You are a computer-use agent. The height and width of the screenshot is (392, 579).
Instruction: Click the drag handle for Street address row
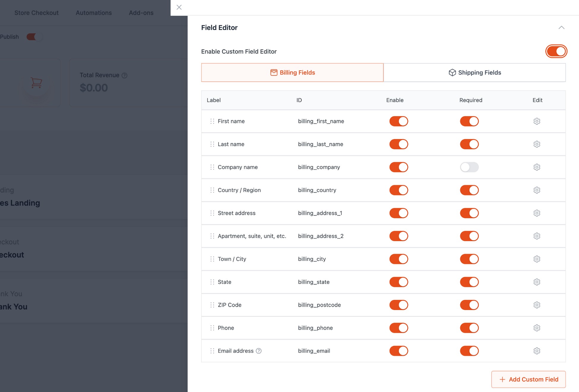point(212,213)
